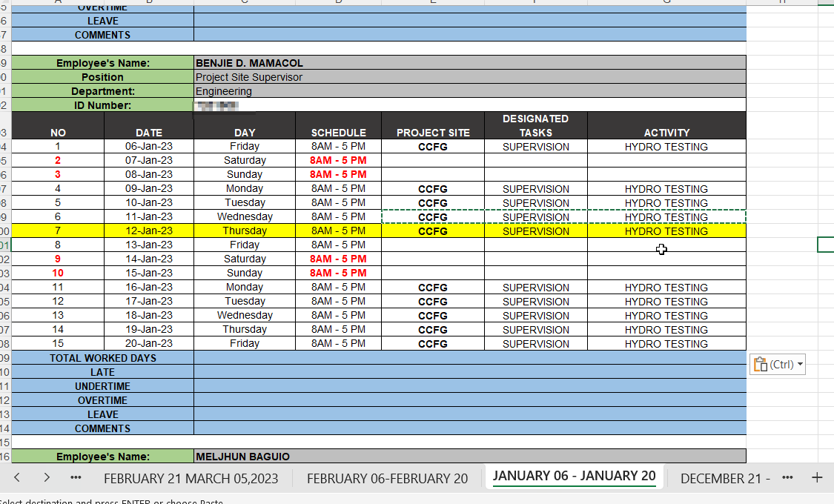The width and height of the screenshot is (834, 504).
Task: Show next sheet tabs with right arrow
Action: 46,477
